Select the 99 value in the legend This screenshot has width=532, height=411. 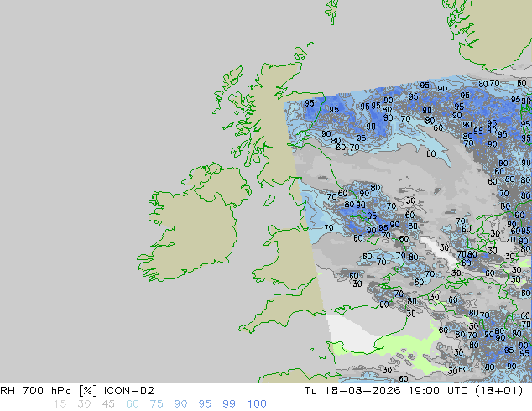(229, 404)
